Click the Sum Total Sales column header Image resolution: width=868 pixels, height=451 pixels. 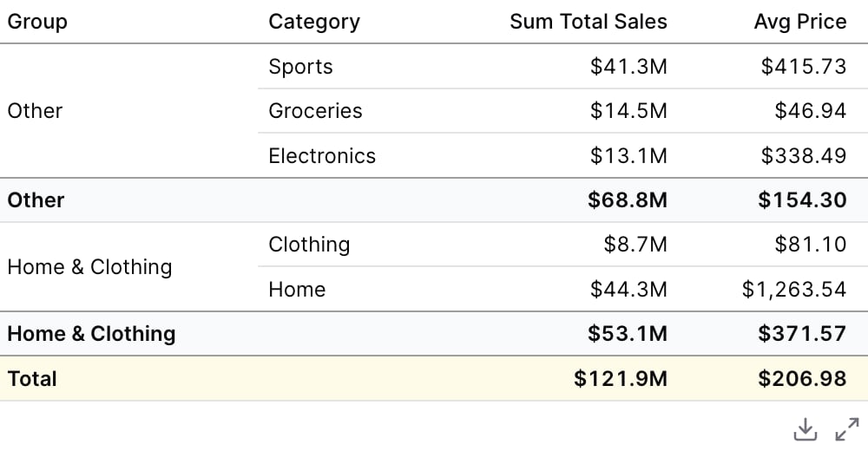pos(589,22)
